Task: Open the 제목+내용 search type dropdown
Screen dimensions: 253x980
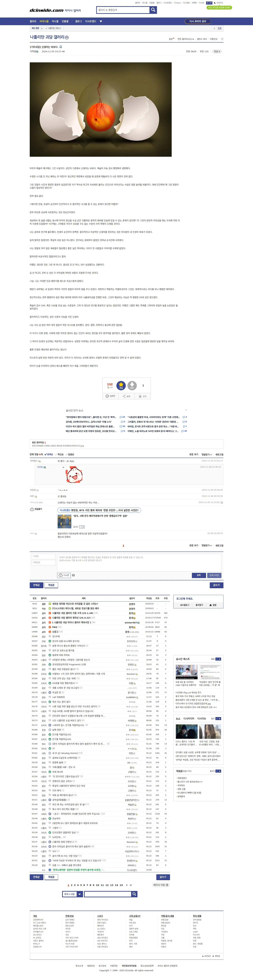Action: [72, 894]
